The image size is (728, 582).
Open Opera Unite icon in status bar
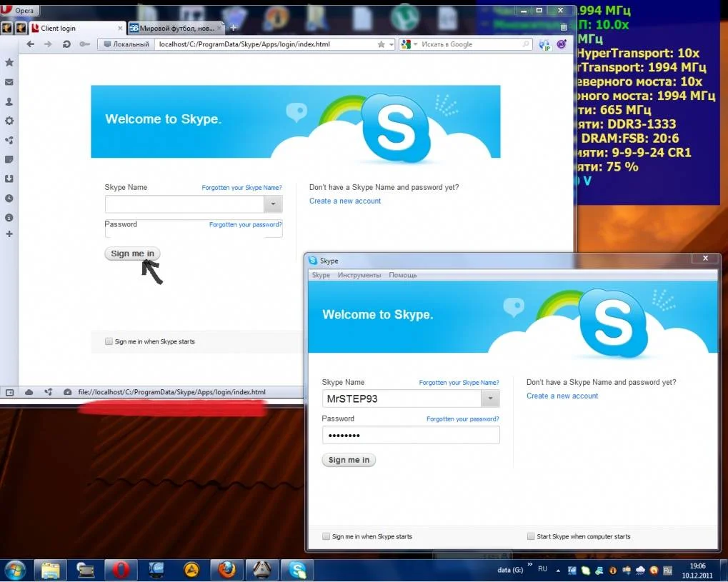point(49,392)
